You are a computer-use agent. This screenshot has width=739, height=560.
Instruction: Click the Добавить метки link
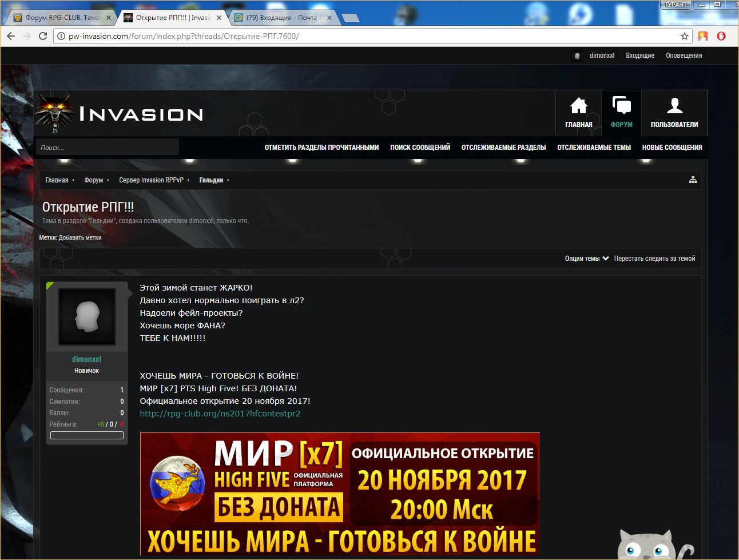[80, 237]
